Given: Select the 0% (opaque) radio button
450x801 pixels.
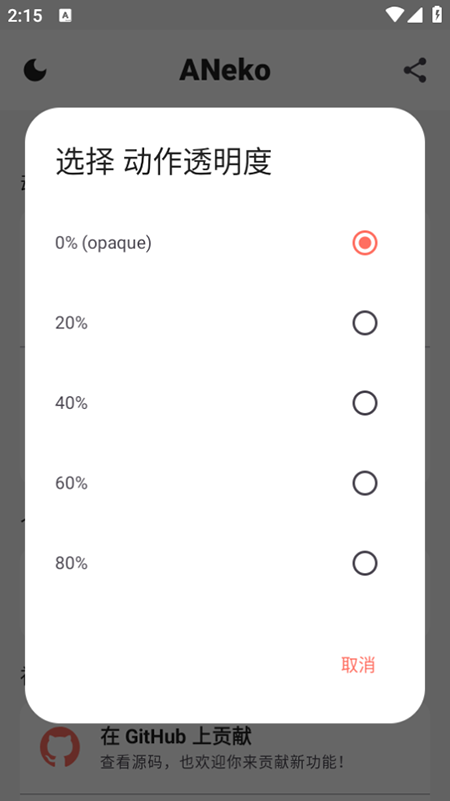Looking at the screenshot, I should point(365,243).
